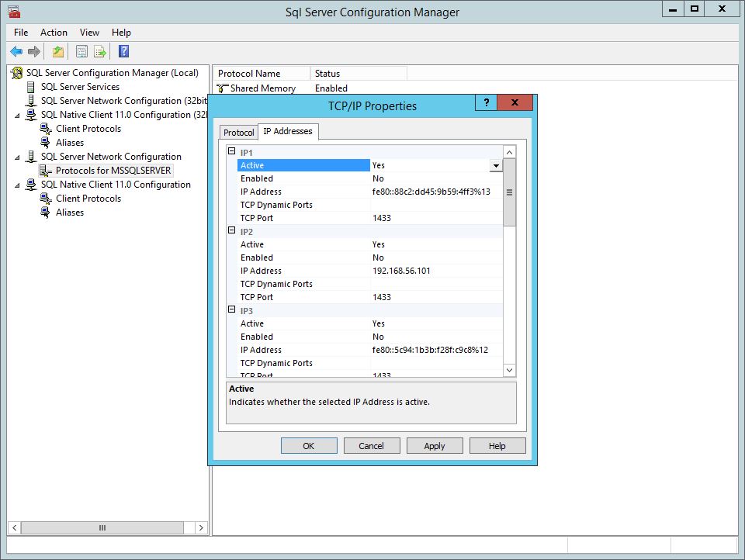Click the Forward arrow toolbar icon

click(33, 51)
